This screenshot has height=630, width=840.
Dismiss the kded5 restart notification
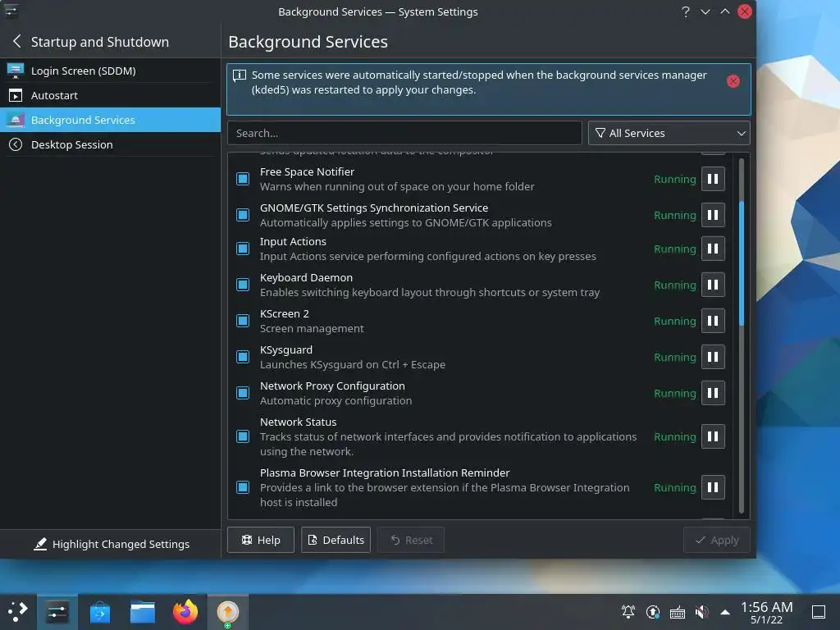pyautogui.click(x=733, y=81)
